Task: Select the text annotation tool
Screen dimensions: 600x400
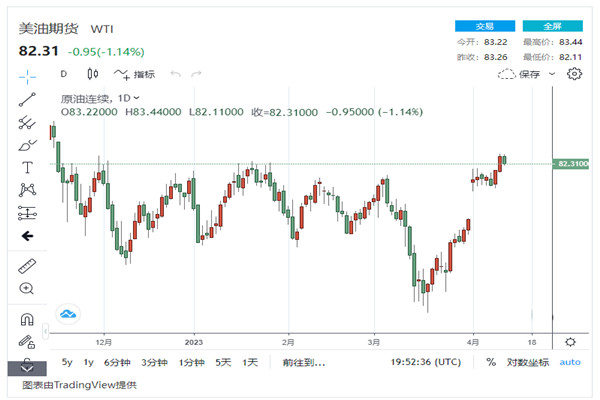Action: (27, 167)
